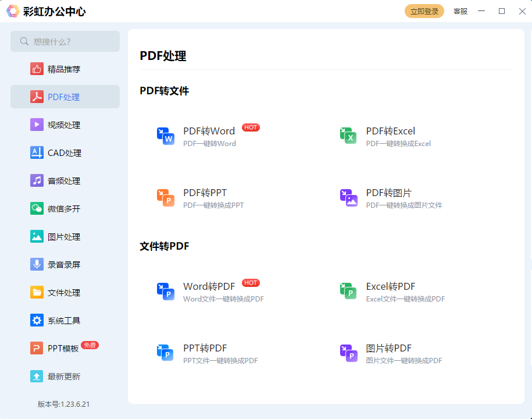This screenshot has height=419, width=532.
Task: Open the 精品推荐 section
Action: 65,69
